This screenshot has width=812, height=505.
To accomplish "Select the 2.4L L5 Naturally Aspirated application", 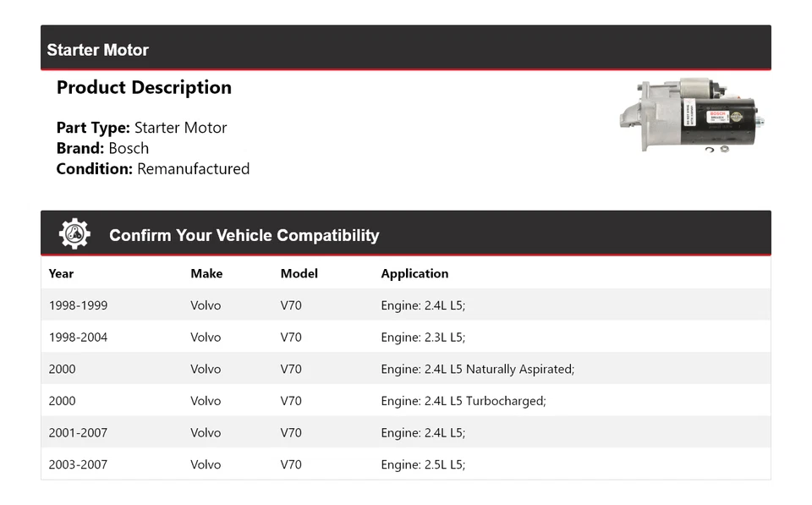I will point(477,369).
